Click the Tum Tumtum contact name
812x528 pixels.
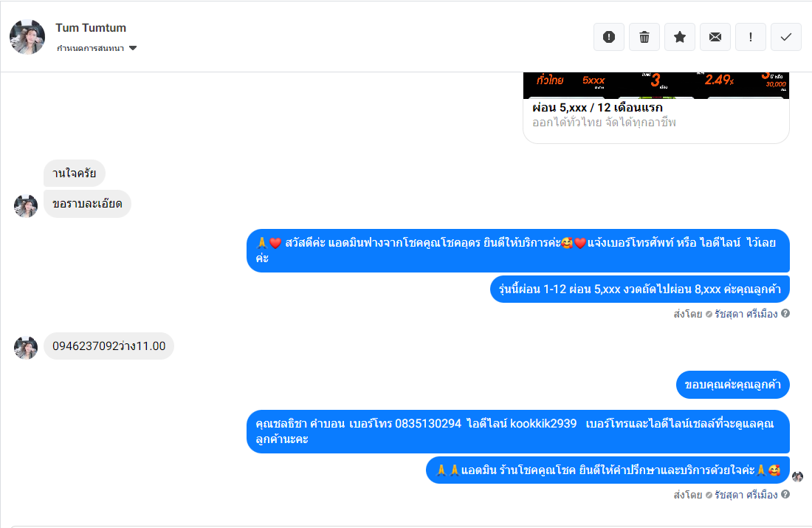(91, 28)
